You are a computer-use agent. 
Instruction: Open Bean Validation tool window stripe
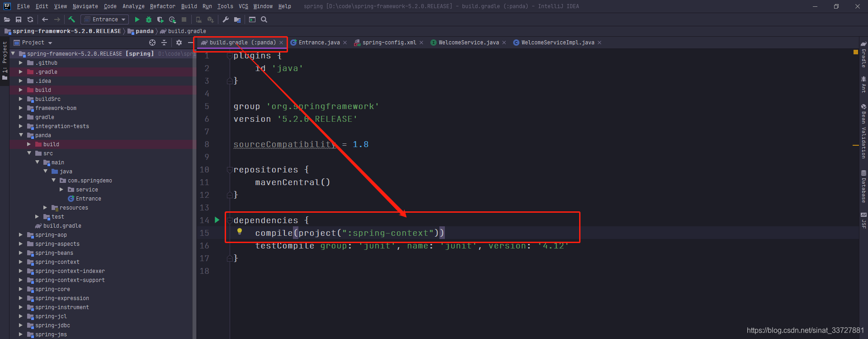coord(863,132)
